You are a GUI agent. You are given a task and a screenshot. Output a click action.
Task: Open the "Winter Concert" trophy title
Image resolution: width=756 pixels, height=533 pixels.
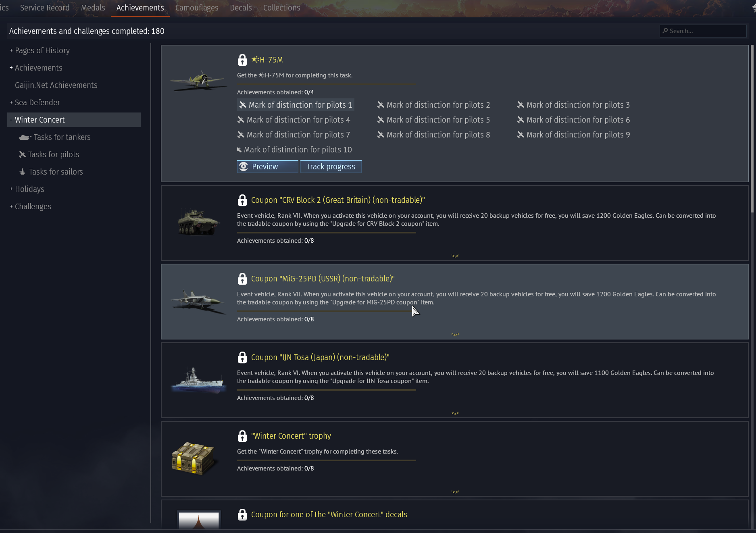click(291, 436)
